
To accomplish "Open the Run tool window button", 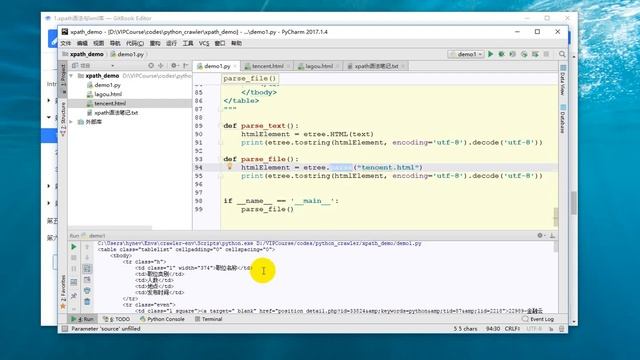I will pos(83,319).
